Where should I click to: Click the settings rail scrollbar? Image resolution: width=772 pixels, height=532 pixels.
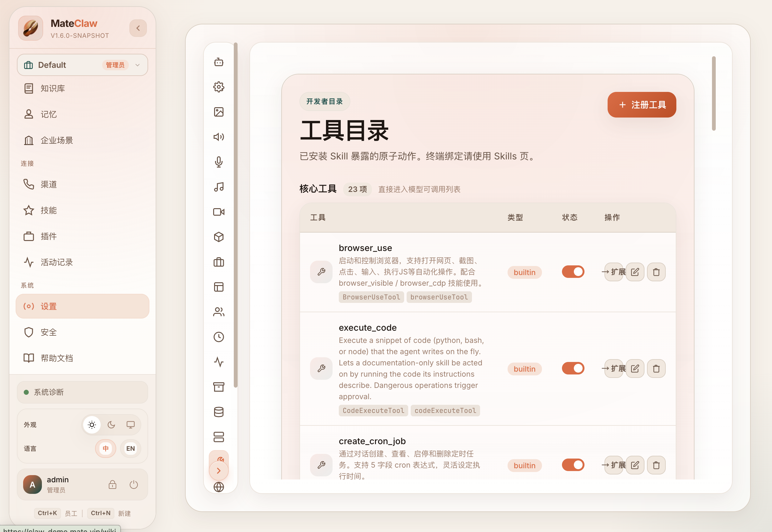coord(236,215)
